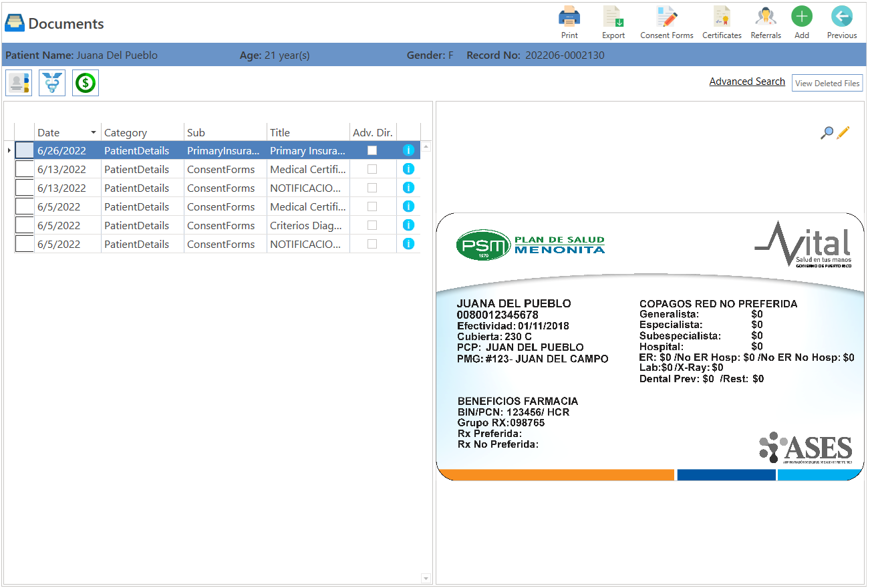
Task: Click the pencil edit icon in the preview pane
Action: (x=843, y=132)
